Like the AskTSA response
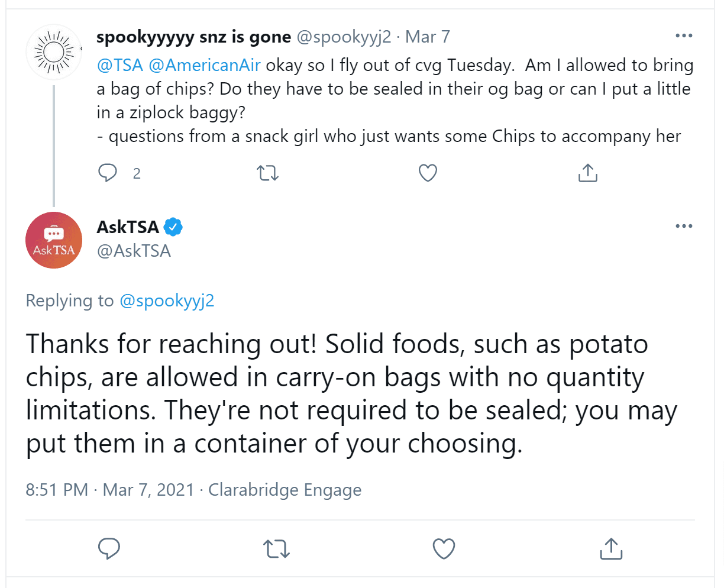724x588 pixels. tap(444, 549)
